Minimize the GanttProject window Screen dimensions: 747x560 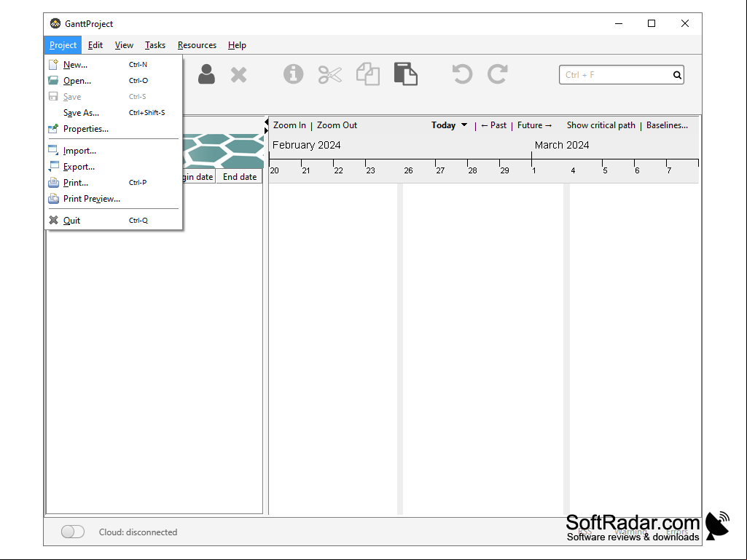(619, 23)
